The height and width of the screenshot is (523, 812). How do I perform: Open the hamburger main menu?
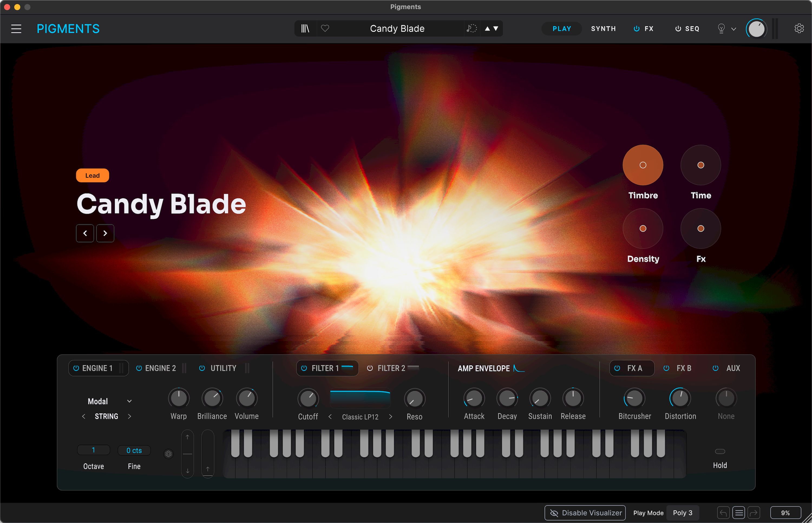(x=16, y=29)
